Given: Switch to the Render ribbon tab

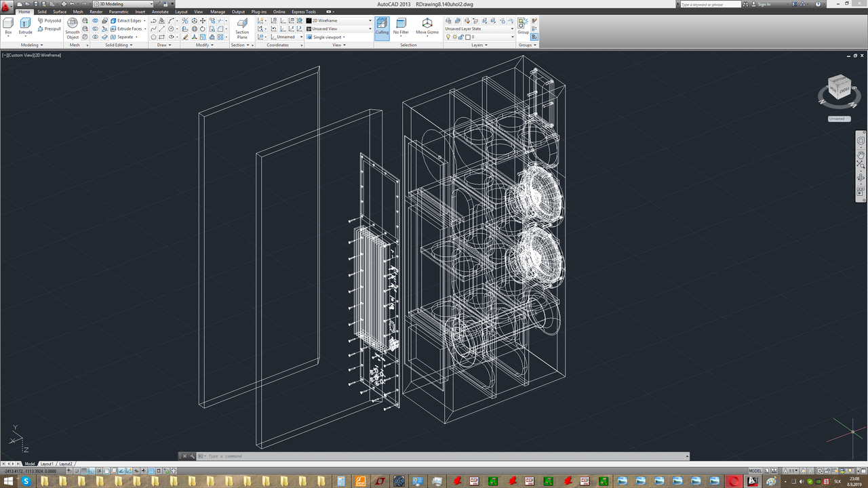Looking at the screenshot, I should [x=96, y=12].
